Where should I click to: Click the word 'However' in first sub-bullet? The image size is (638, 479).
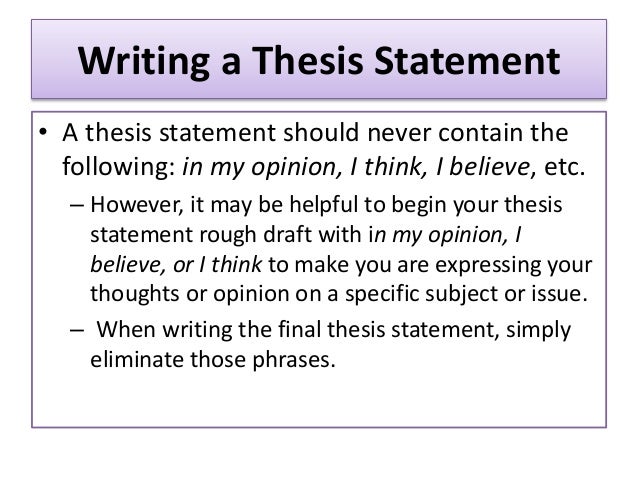coord(135,204)
